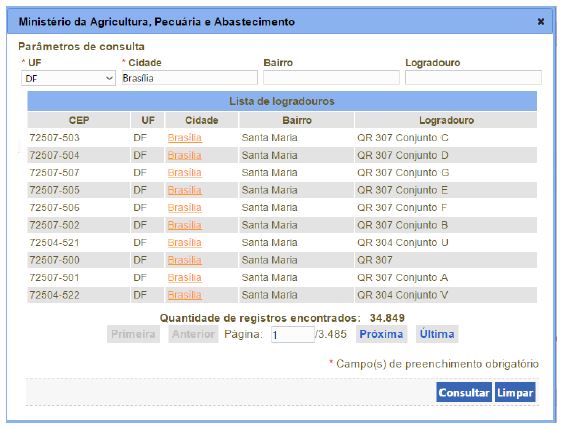Go to the Próxima page
The height and width of the screenshot is (429, 563).
381,334
